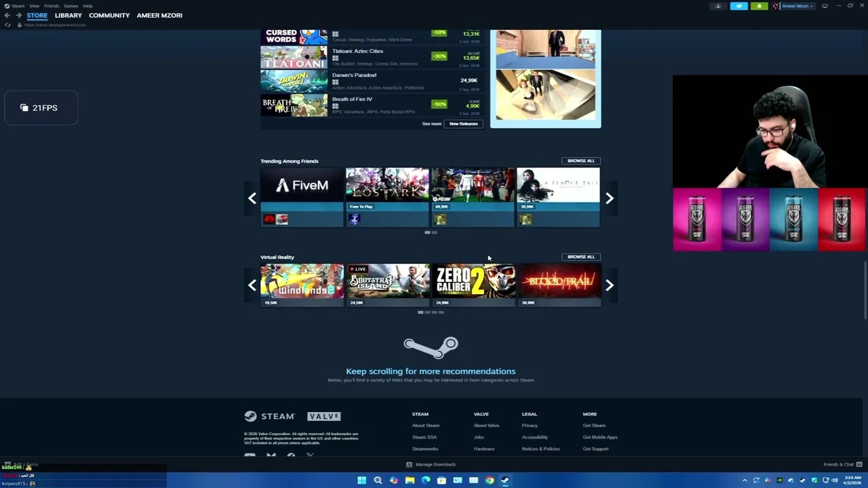Open the Breath of Fire IV listing
Screen dimensions: 868x488
coord(372,105)
